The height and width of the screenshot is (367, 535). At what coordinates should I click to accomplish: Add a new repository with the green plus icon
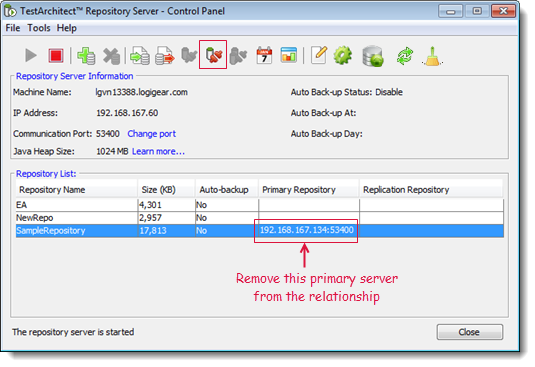coord(86,56)
